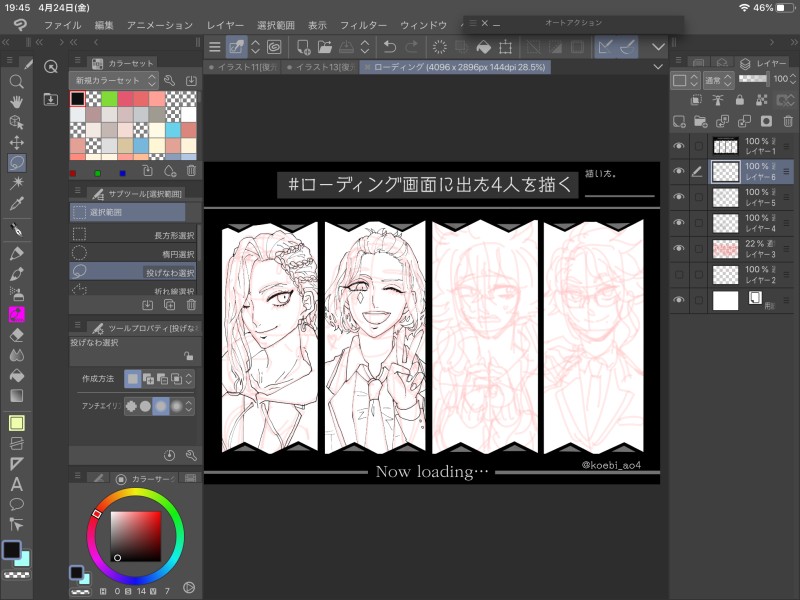The height and width of the screenshot is (600, 800).
Task: Expand the canvas tab list chevron
Action: point(658,67)
